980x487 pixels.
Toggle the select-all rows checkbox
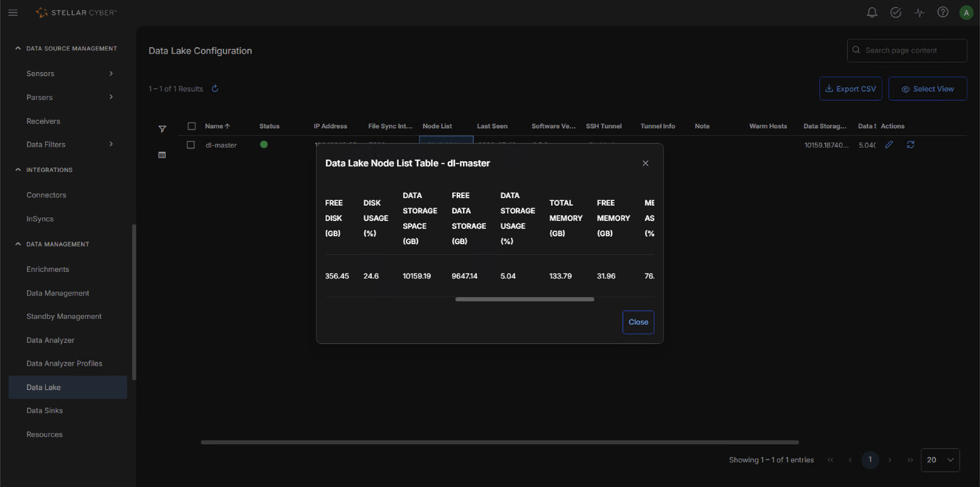pos(192,126)
